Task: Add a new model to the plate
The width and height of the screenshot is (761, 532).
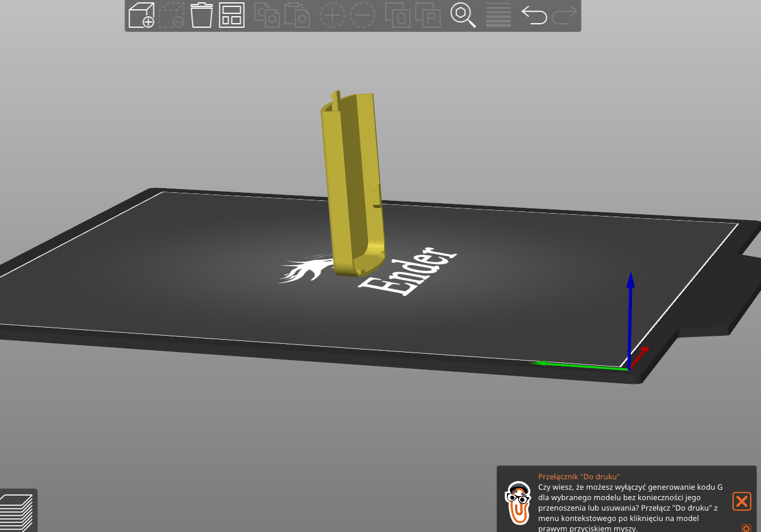Action: coord(141,15)
